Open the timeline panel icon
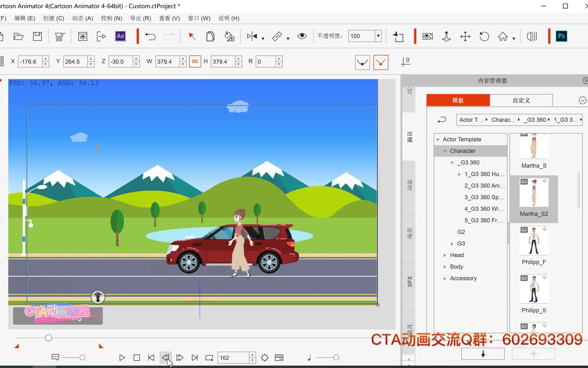This screenshot has width=588, height=368. (x=279, y=357)
